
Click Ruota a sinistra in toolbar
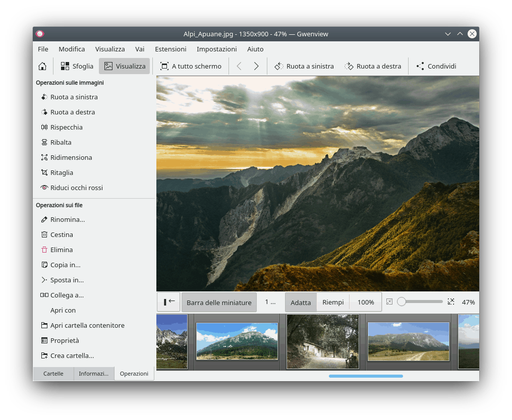[x=304, y=66]
